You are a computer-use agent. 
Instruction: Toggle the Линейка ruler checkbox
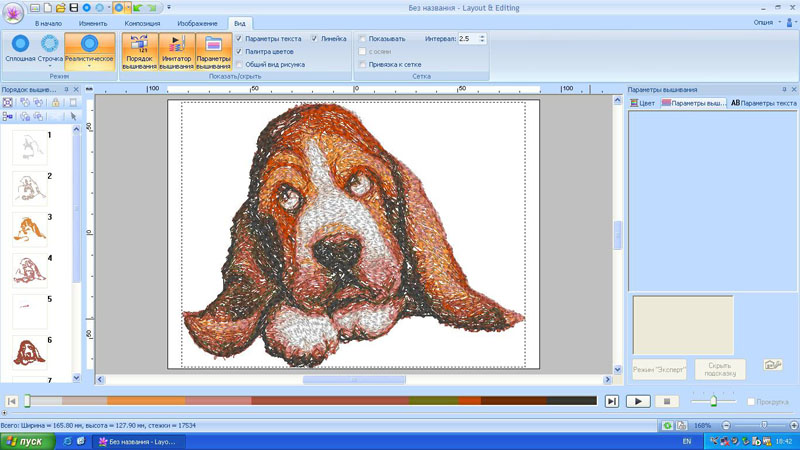click(x=315, y=39)
